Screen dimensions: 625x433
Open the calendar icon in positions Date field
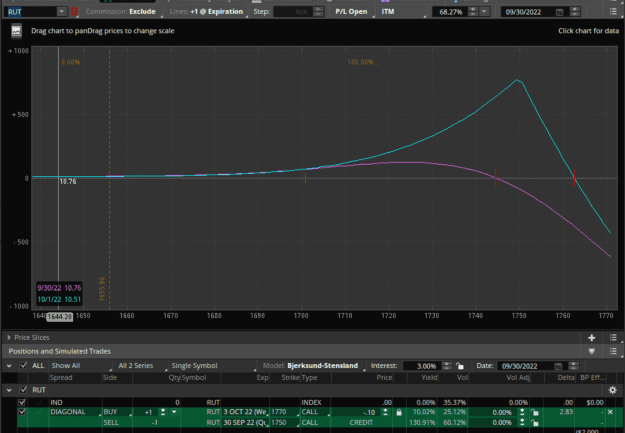point(558,366)
